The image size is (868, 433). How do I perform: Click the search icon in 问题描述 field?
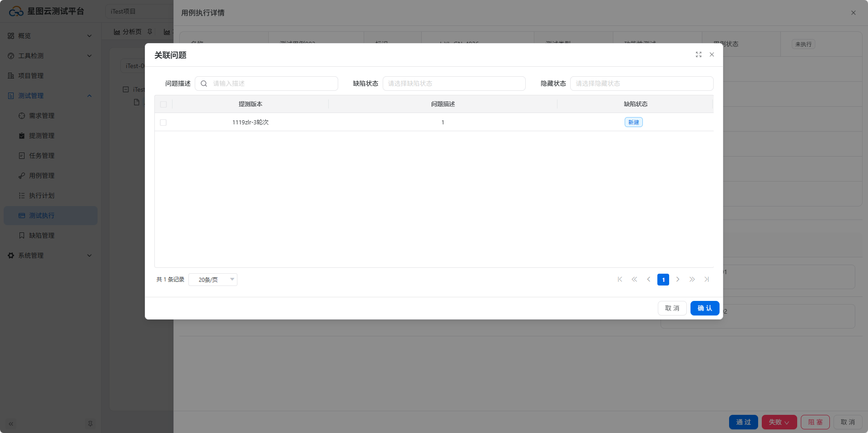(x=204, y=84)
